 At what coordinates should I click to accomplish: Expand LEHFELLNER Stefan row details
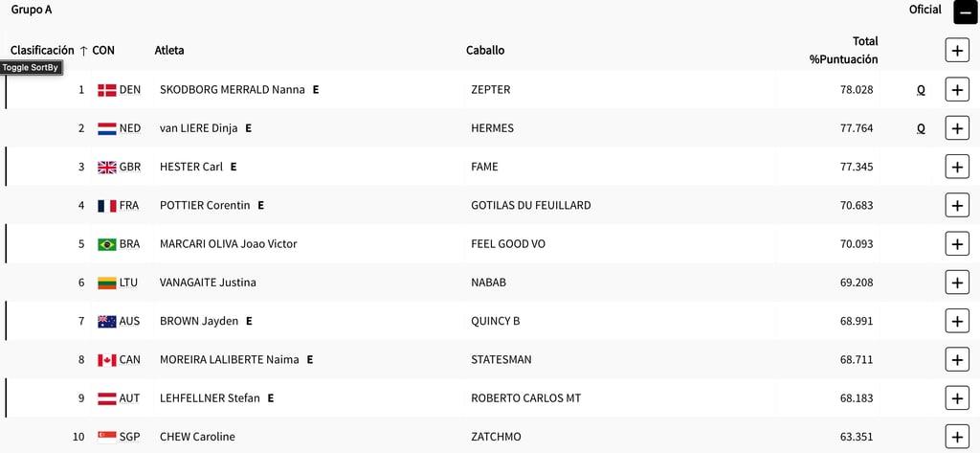click(957, 397)
